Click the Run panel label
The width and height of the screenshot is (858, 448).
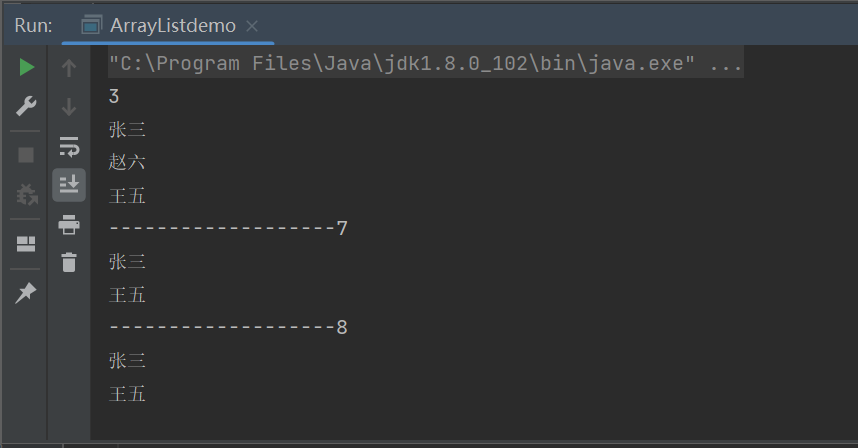pos(33,26)
